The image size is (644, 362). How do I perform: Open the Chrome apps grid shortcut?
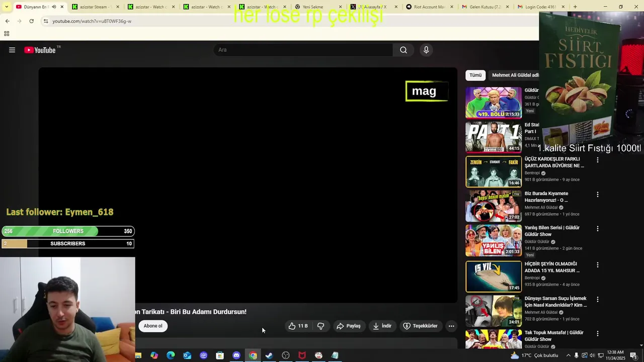[x=7, y=34]
